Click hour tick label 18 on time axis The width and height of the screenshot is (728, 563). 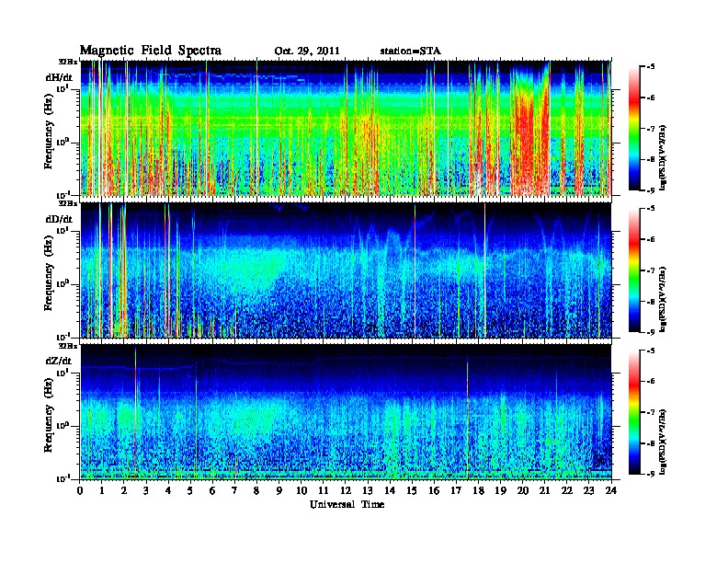point(478,490)
